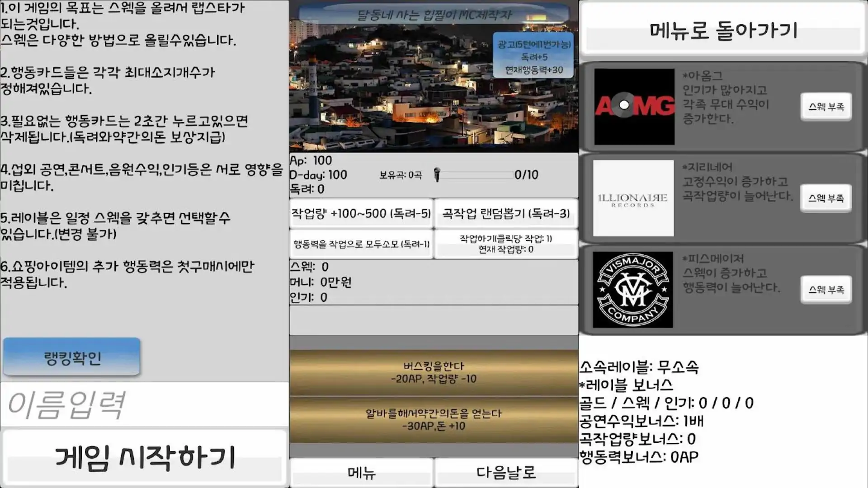Click the 이름입력 name field
The height and width of the screenshot is (488, 868).
click(145, 404)
